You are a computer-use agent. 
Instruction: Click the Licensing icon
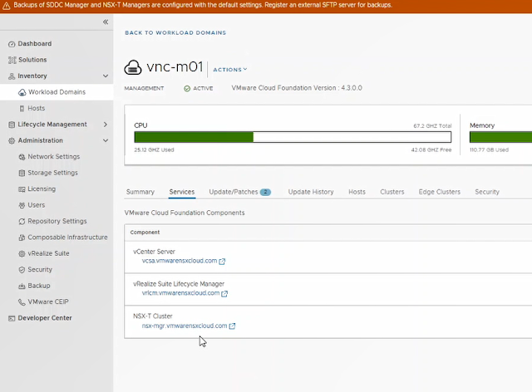(x=22, y=189)
